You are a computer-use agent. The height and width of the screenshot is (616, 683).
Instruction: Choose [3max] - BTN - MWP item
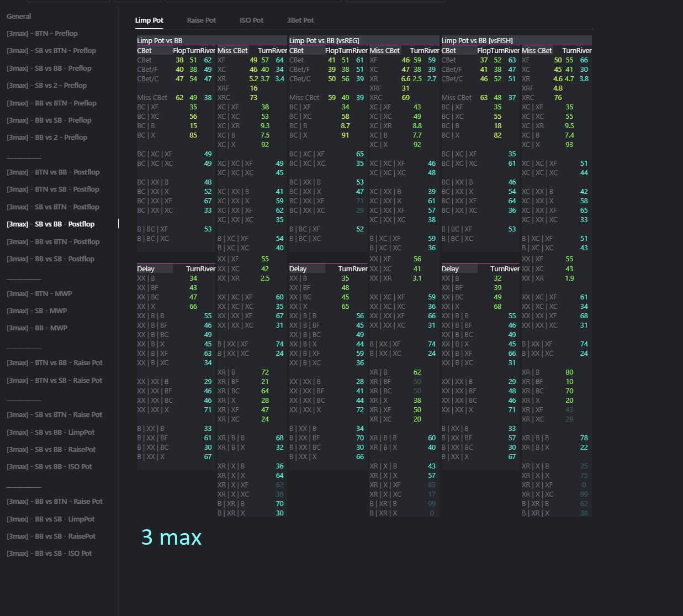39,294
